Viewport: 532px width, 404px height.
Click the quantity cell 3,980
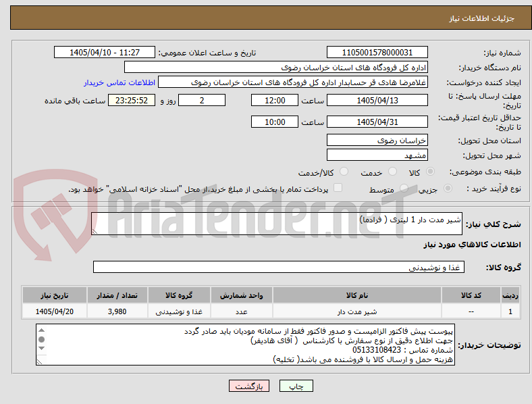click(x=117, y=311)
